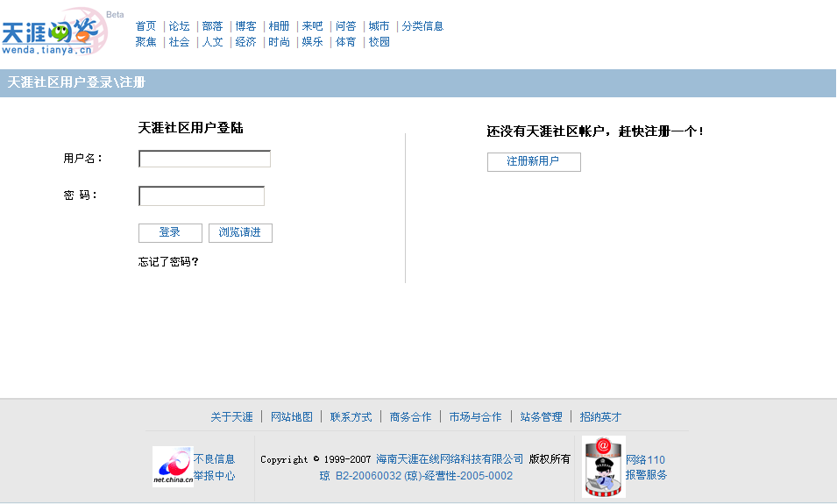Focus the 用户名 input field
837x504 pixels.
[x=204, y=159]
